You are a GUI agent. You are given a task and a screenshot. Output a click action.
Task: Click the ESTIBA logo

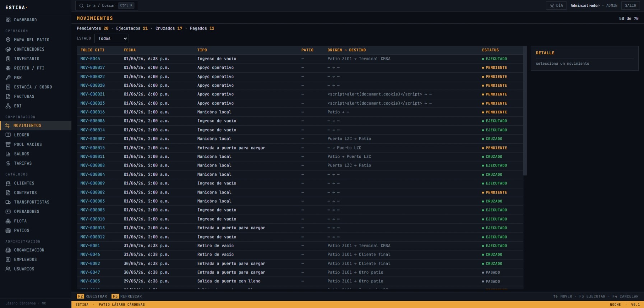pyautogui.click(x=17, y=8)
